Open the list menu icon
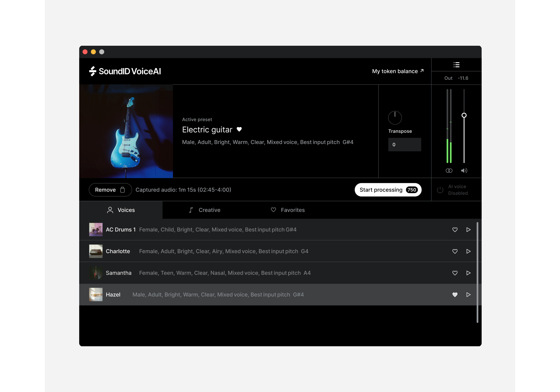This screenshot has width=560, height=392. pyautogui.click(x=456, y=65)
